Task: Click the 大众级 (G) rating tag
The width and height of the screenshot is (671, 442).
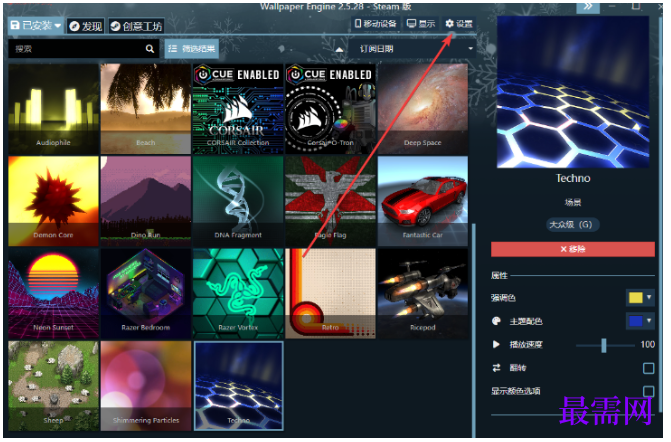Action: (x=573, y=225)
